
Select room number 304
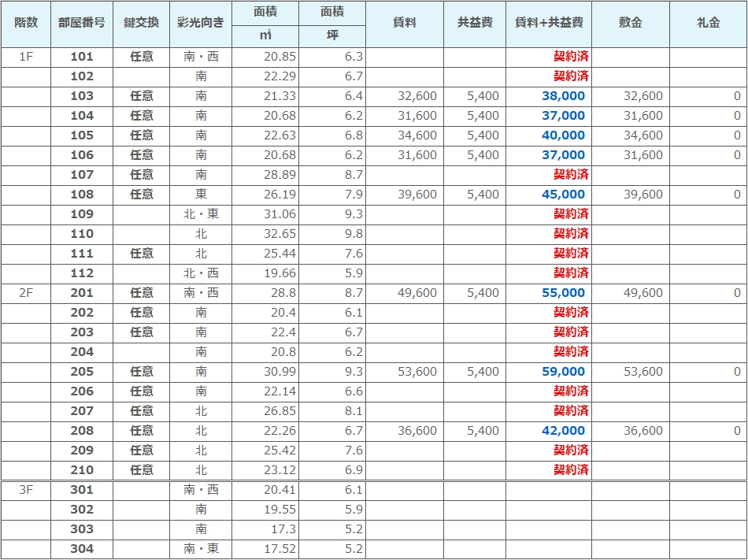pos(82,549)
